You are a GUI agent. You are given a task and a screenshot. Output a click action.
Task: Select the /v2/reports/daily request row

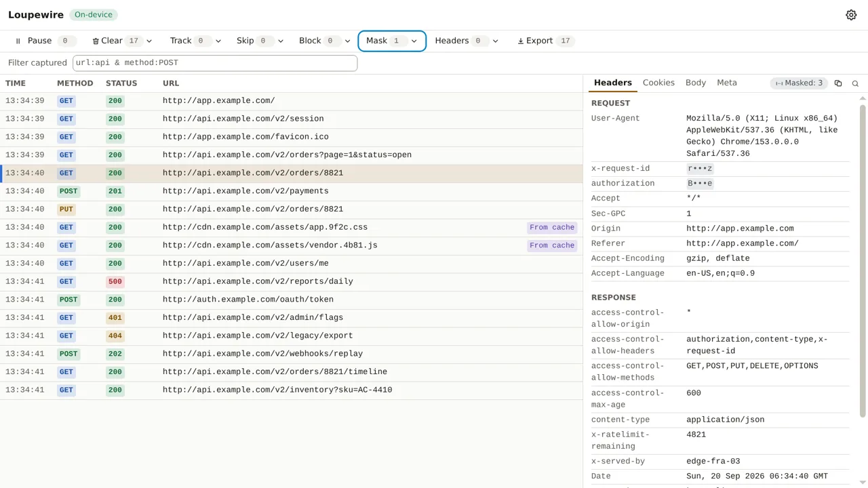click(292, 282)
